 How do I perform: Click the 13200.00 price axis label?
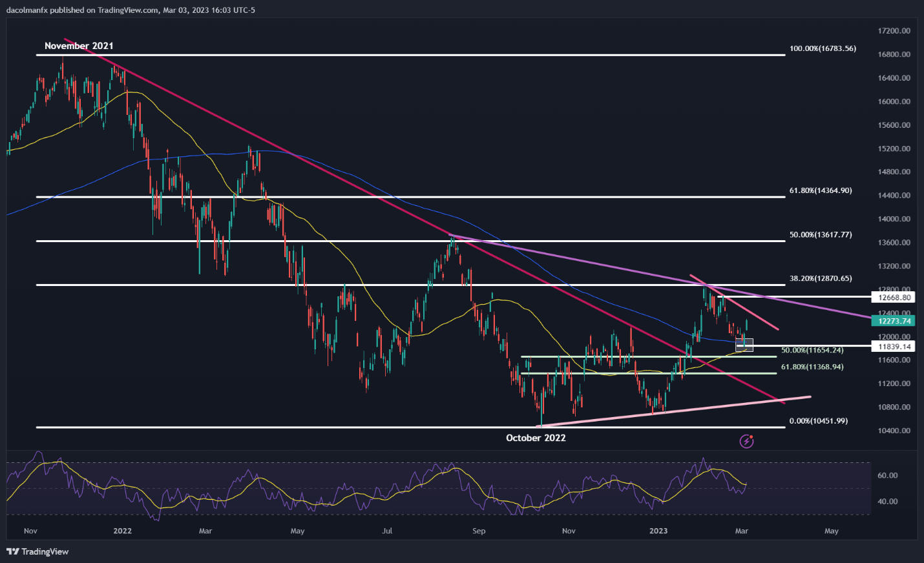tap(894, 266)
